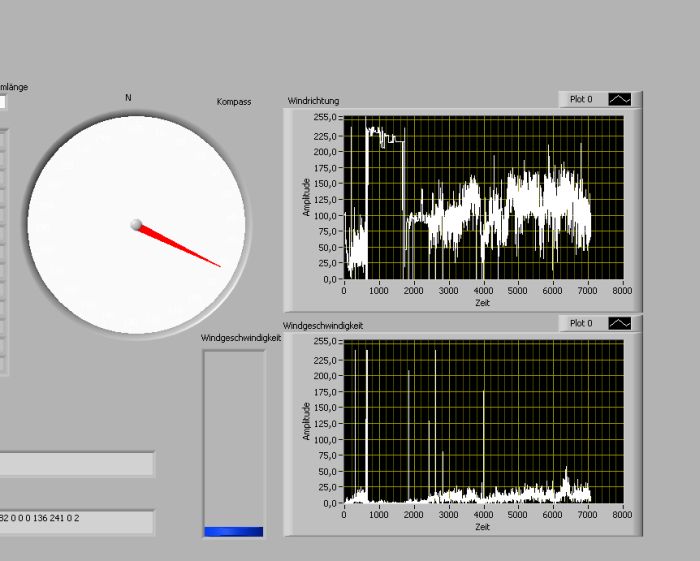Click the Windrichtung chart title
The image size is (700, 561).
click(x=313, y=101)
